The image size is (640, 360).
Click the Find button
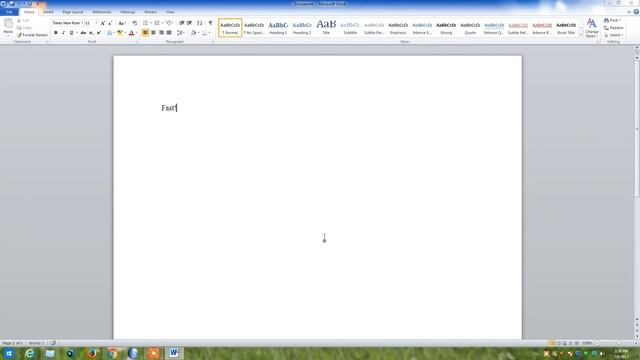613,20
